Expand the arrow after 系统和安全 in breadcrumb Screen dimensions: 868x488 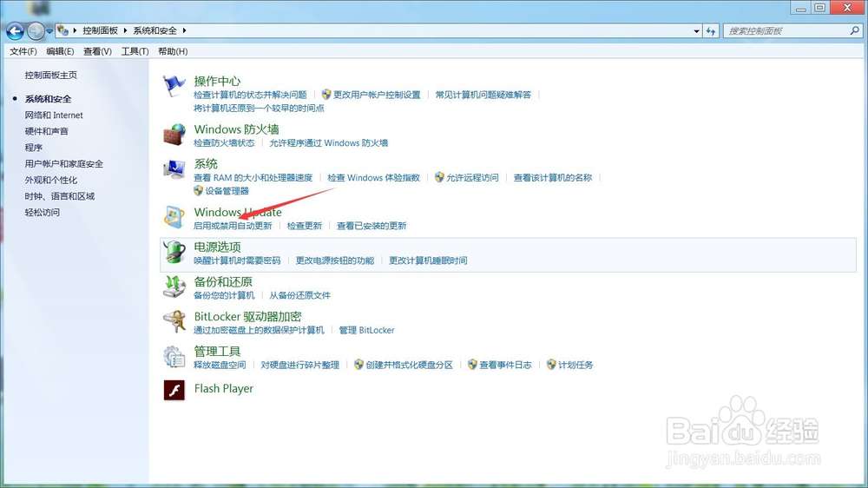[184, 30]
